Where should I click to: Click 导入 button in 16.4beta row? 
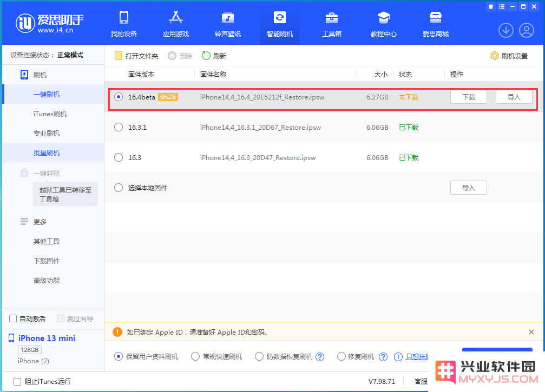click(514, 97)
